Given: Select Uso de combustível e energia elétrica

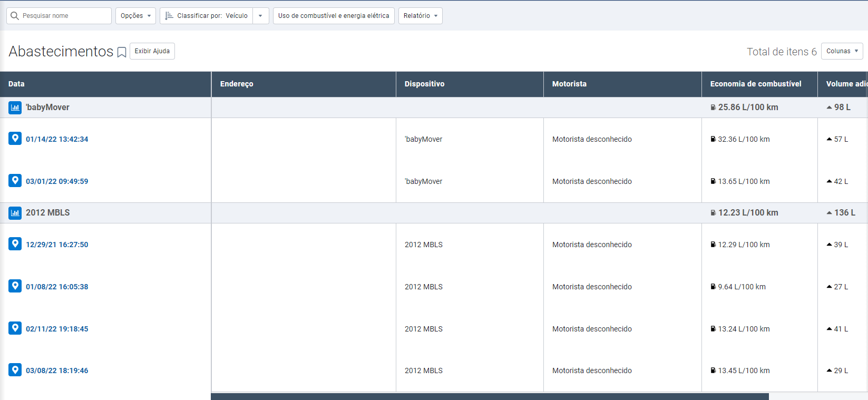Looking at the screenshot, I should 334,16.
